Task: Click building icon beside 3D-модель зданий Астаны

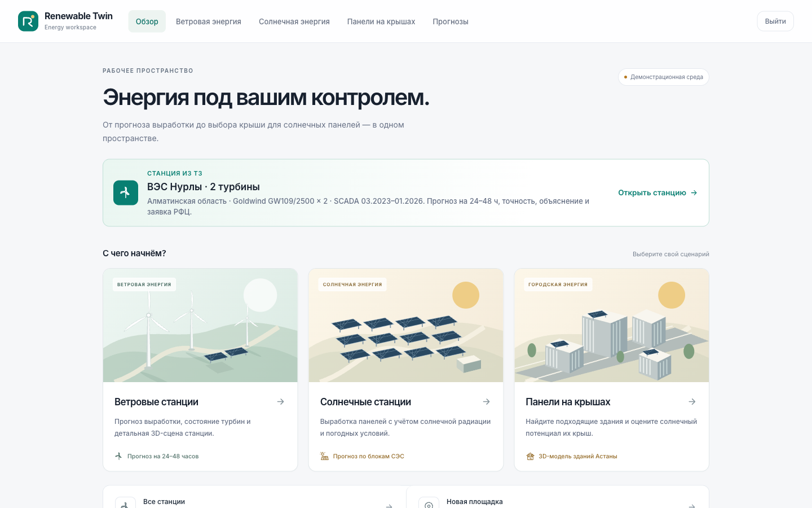Action: coord(530,456)
